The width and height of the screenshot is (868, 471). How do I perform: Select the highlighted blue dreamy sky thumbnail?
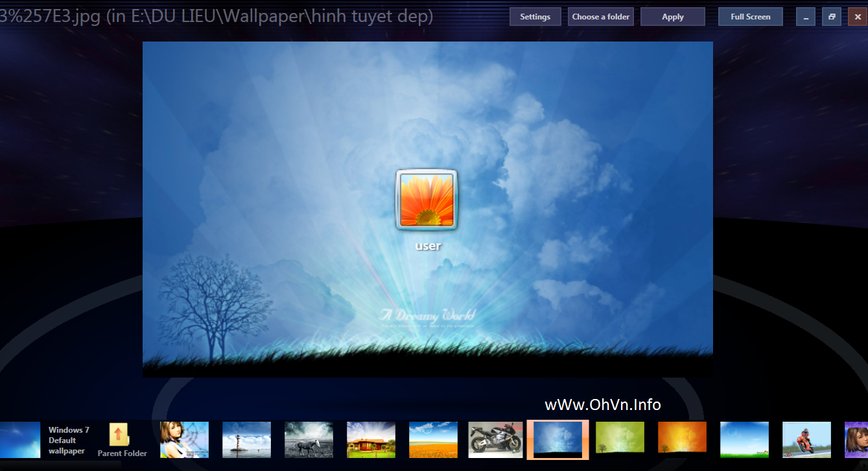coord(558,440)
